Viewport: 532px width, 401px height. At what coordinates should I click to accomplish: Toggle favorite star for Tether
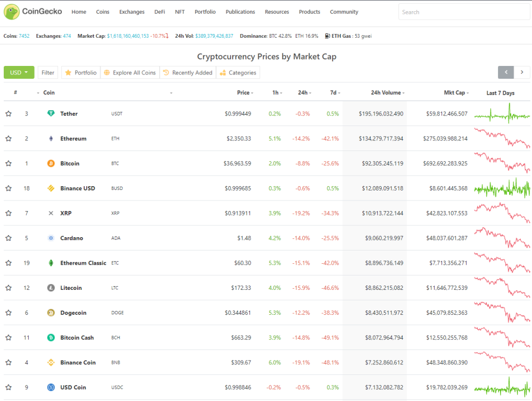click(9, 114)
